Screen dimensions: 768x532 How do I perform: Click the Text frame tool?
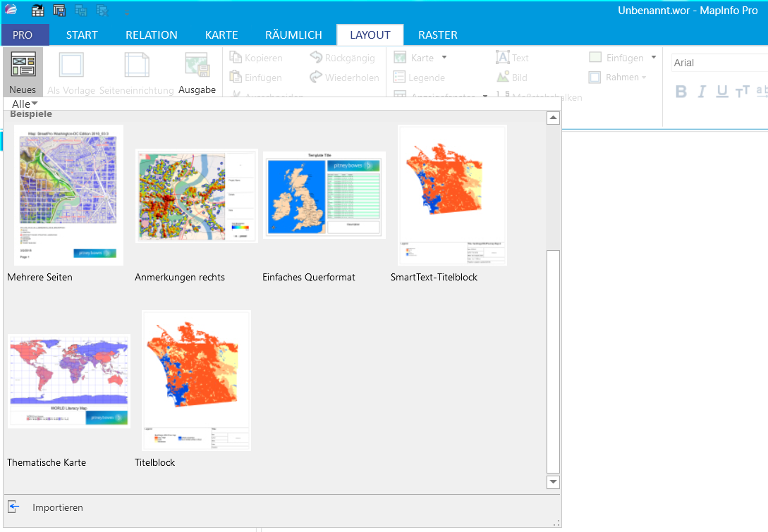tap(512, 58)
